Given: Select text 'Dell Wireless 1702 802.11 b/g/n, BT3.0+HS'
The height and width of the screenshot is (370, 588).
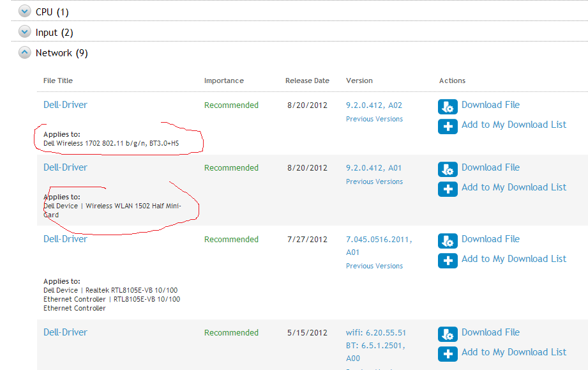Looking at the screenshot, I should click(x=111, y=143).
